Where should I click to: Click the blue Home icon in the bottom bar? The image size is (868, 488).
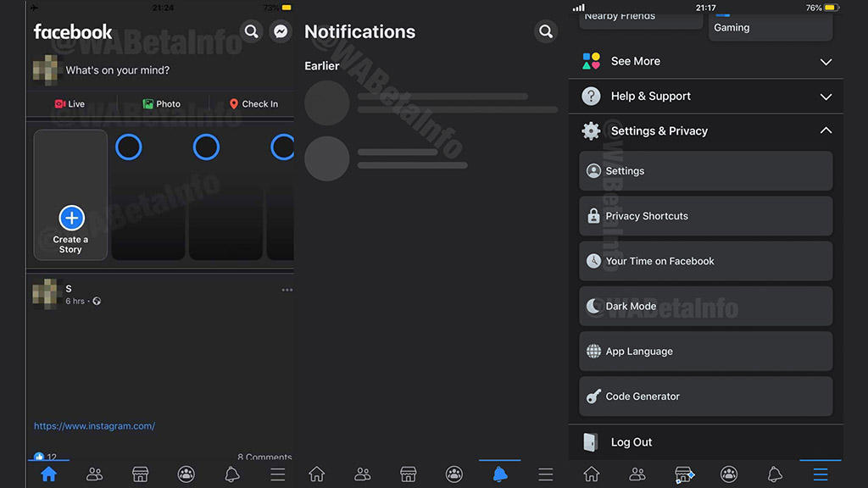coord(48,474)
